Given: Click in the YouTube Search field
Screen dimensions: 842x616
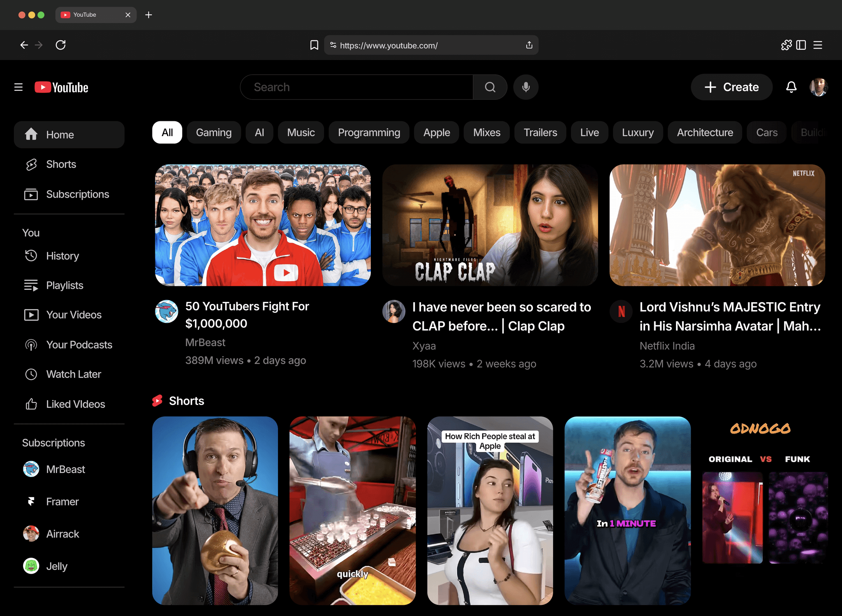Looking at the screenshot, I should [x=356, y=87].
